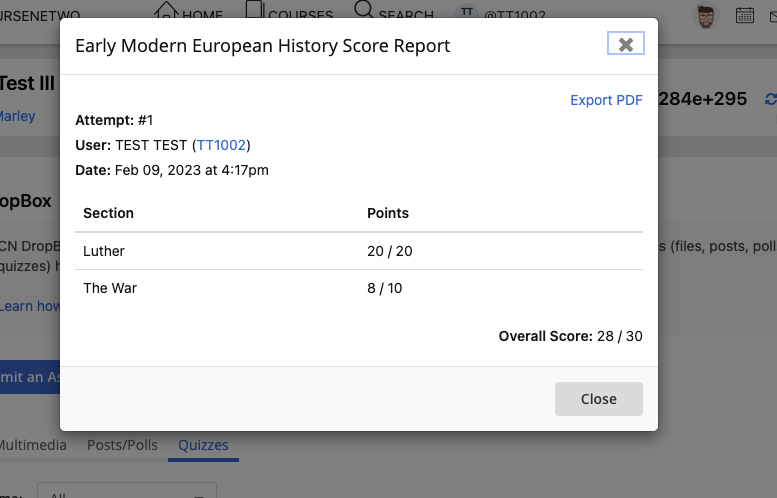Switch to the Multimedia tab
The height and width of the screenshot is (498, 777).
tap(33, 445)
